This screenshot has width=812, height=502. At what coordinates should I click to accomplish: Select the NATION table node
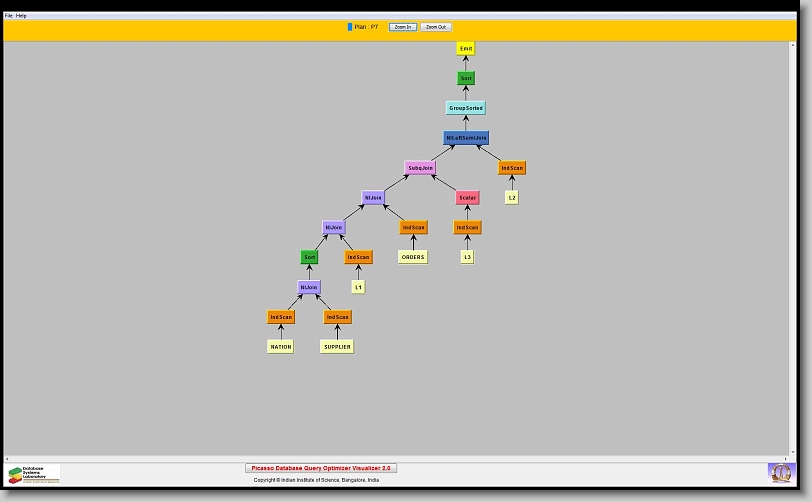pyautogui.click(x=281, y=347)
